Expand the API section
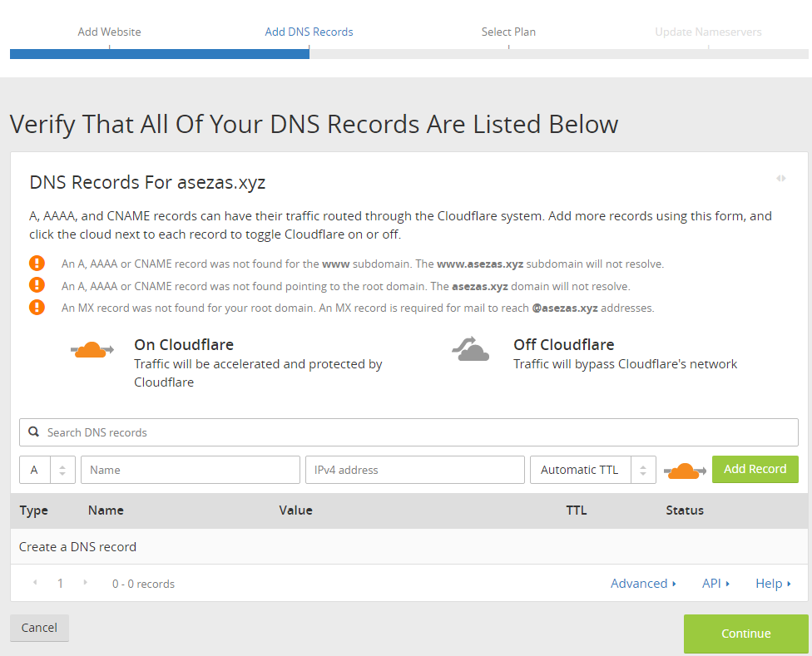 coord(715,584)
